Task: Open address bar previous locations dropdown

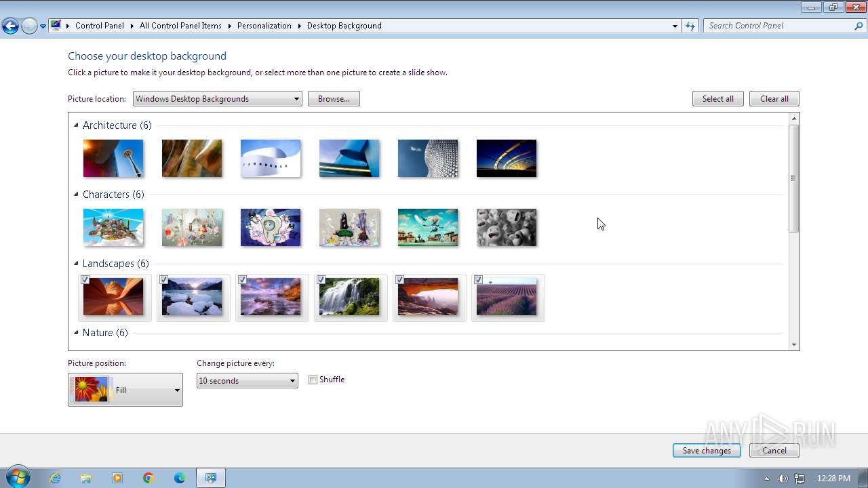Action: [x=675, y=26]
